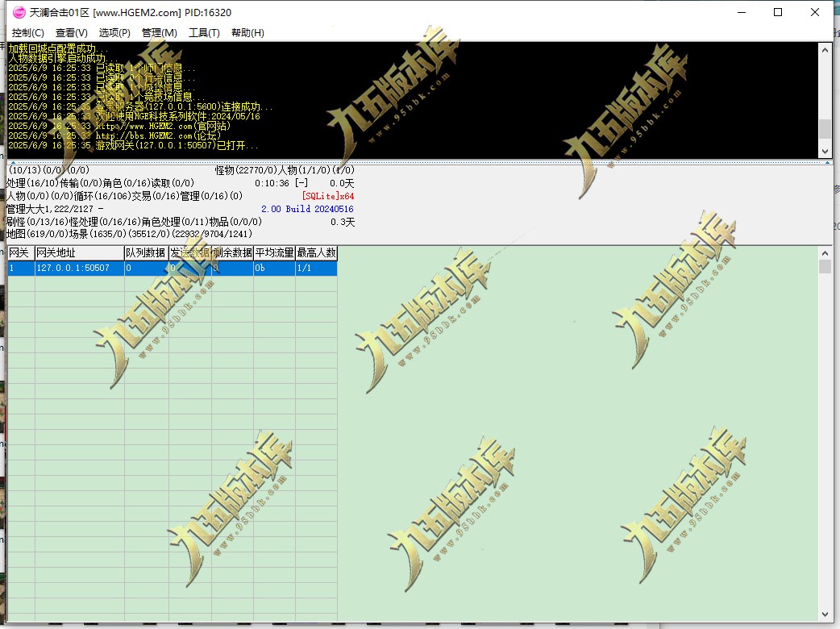The width and height of the screenshot is (840, 629).
Task: Select the gateway number 1 cell
Action: pos(21,268)
